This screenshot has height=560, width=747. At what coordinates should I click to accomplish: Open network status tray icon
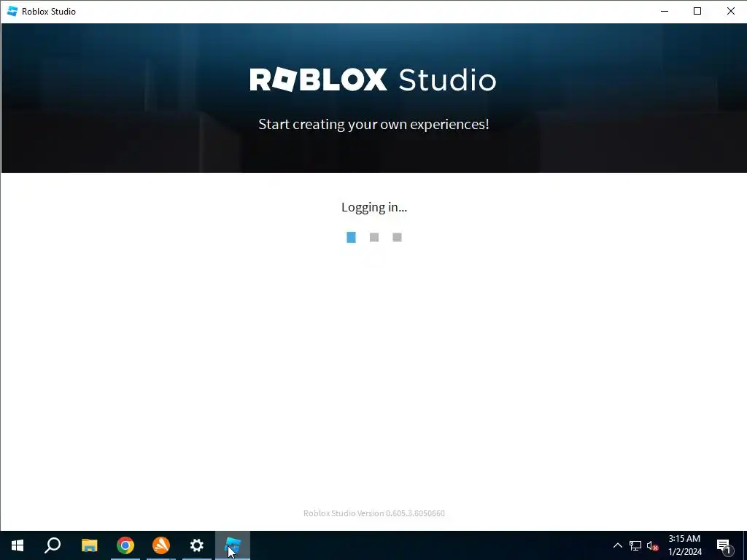pyautogui.click(x=635, y=545)
